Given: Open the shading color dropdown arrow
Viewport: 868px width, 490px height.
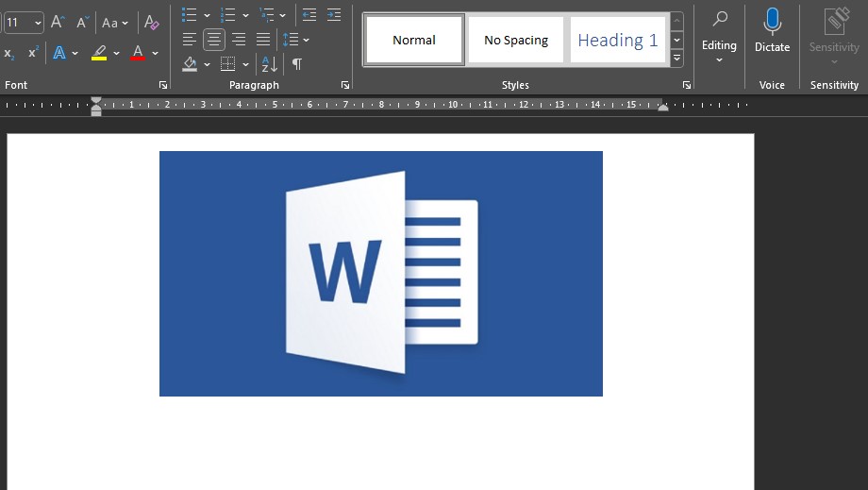Looking at the screenshot, I should tap(207, 64).
